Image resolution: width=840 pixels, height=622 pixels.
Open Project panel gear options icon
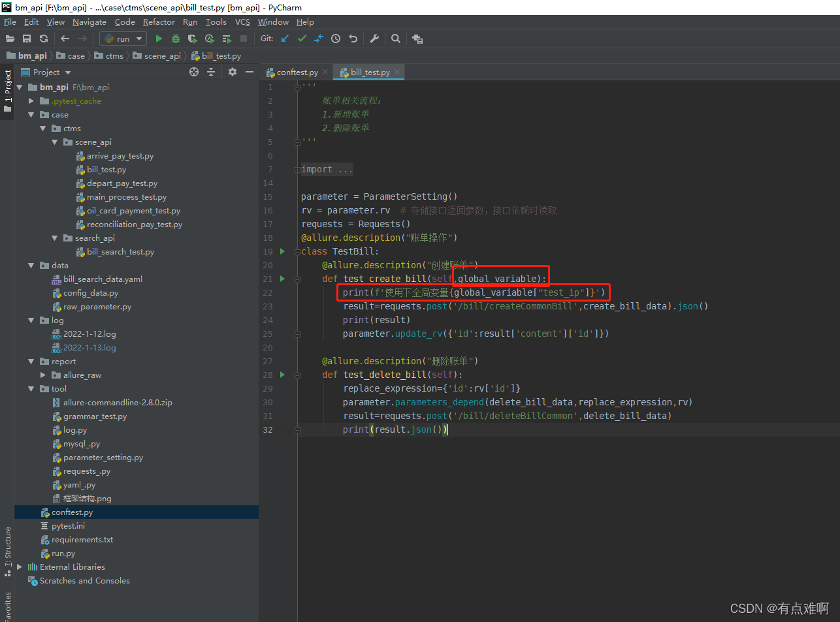(x=233, y=72)
